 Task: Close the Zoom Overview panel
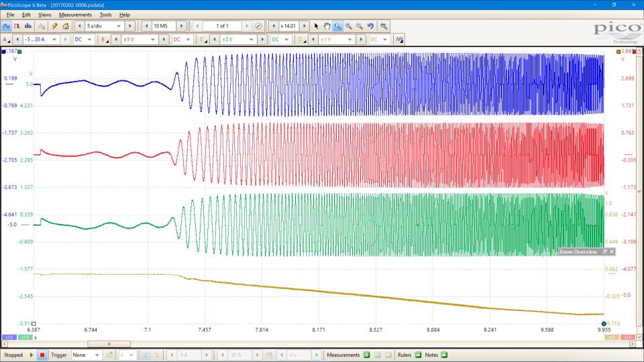(x=612, y=251)
